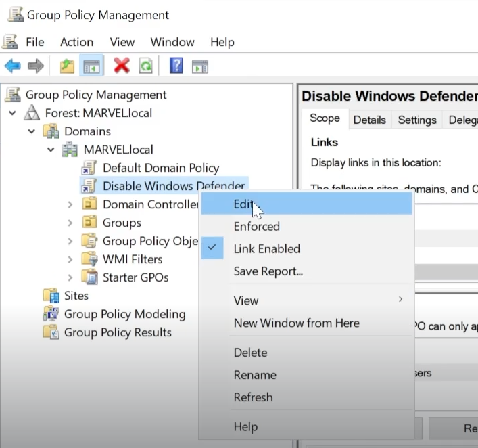This screenshot has width=478, height=448.
Task: Switch to the Details tab
Action: (370, 120)
